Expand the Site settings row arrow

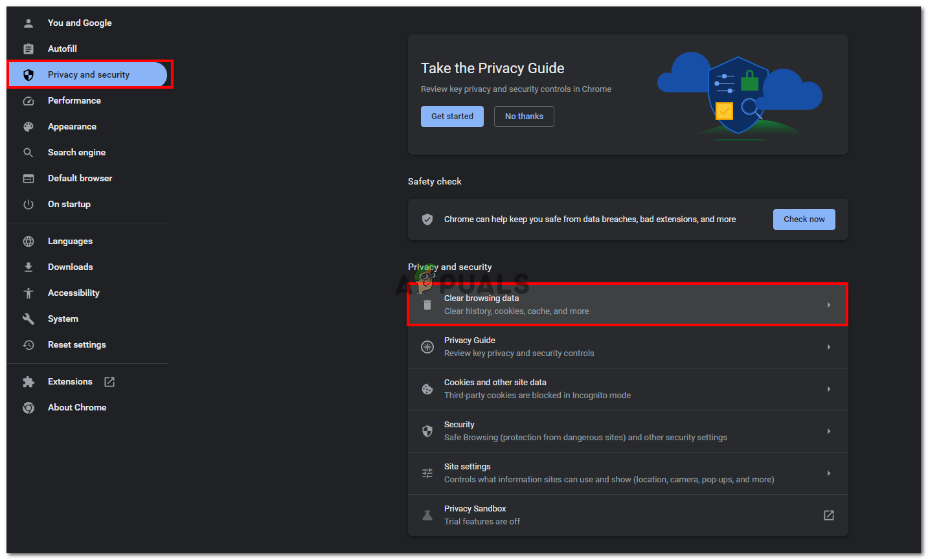(x=828, y=473)
